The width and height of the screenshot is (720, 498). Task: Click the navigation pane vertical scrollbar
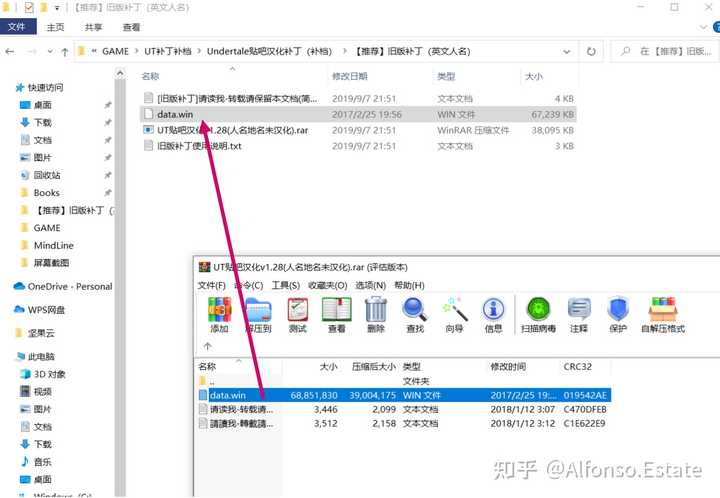click(x=120, y=280)
